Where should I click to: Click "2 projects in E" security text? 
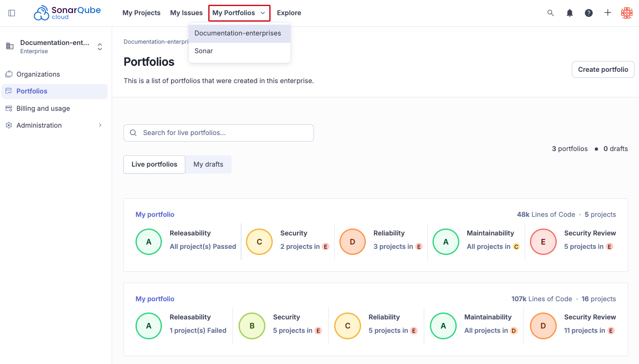[x=305, y=246]
